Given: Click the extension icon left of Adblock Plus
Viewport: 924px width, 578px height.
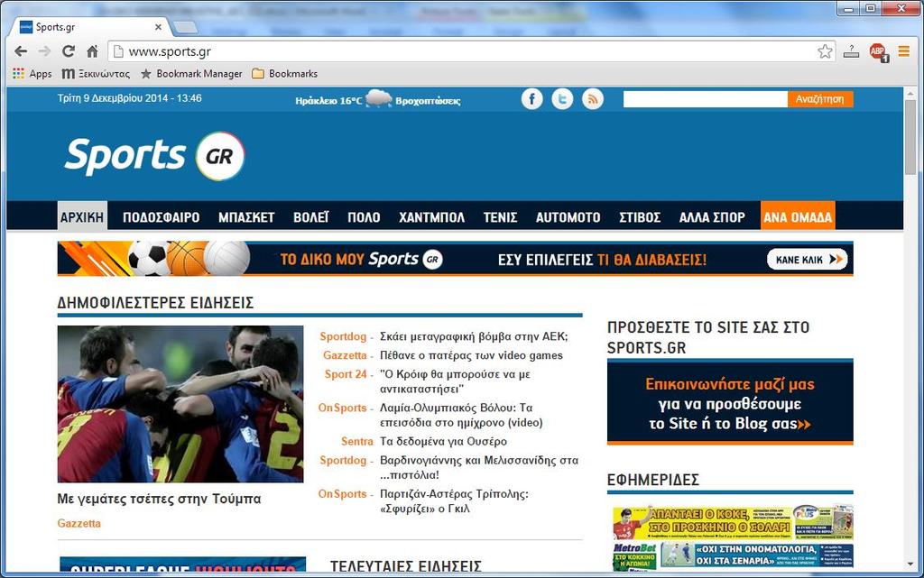Looking at the screenshot, I should pos(851,51).
